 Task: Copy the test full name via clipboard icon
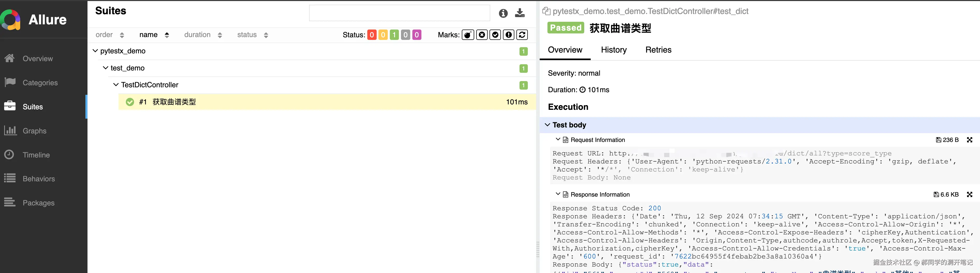[x=546, y=11]
